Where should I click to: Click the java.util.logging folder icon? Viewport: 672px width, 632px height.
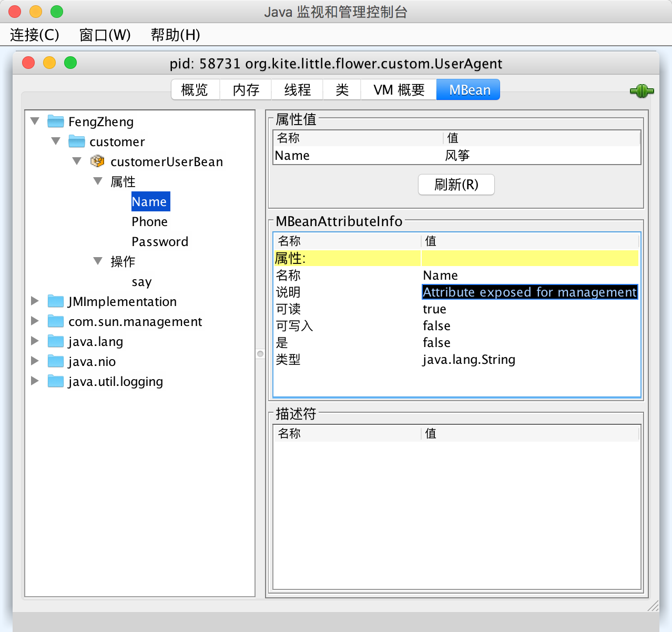point(55,381)
